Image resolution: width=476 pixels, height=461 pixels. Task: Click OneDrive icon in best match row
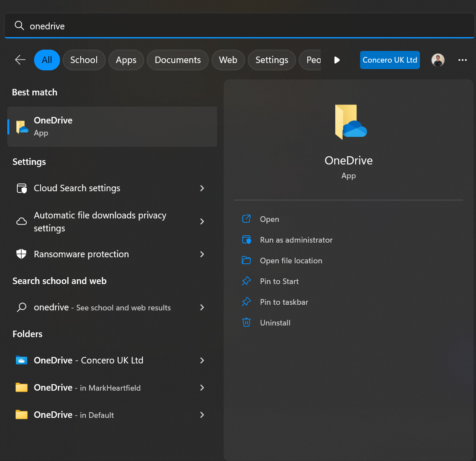tap(22, 127)
